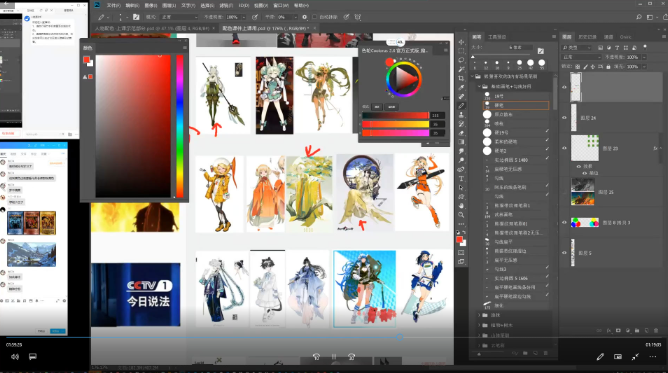Select the Eraser tool
668x373 pixels.
(461, 133)
